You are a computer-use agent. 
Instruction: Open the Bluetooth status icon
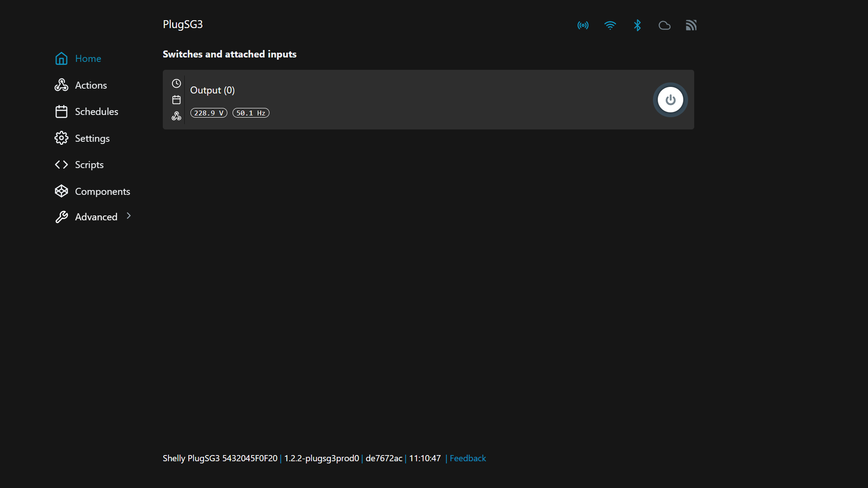coord(637,25)
